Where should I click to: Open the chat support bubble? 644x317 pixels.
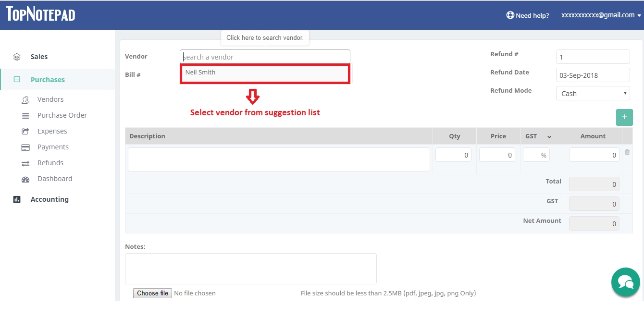[x=625, y=282]
